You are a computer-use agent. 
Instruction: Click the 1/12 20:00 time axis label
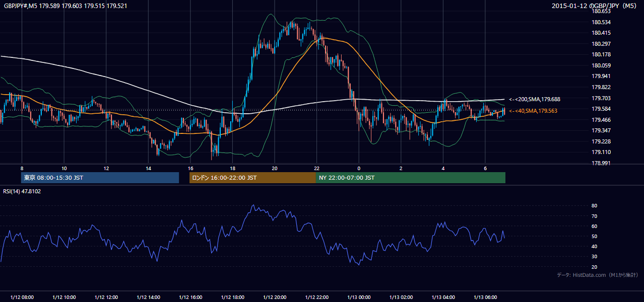pyautogui.click(x=275, y=297)
